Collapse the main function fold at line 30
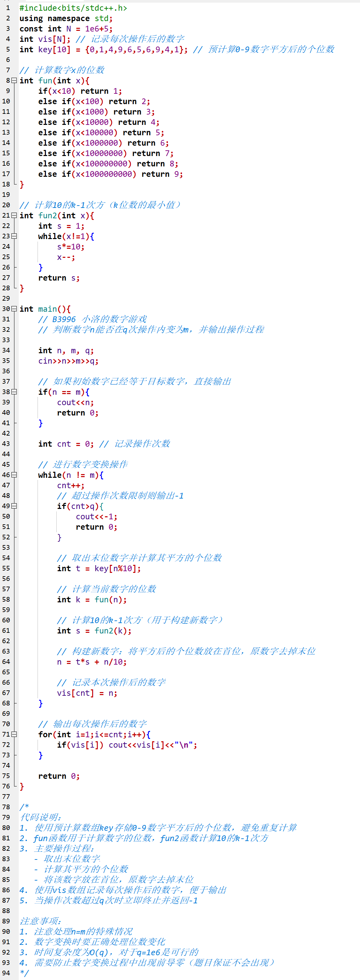Image resolution: width=360 pixels, height=980 pixels. [14, 309]
